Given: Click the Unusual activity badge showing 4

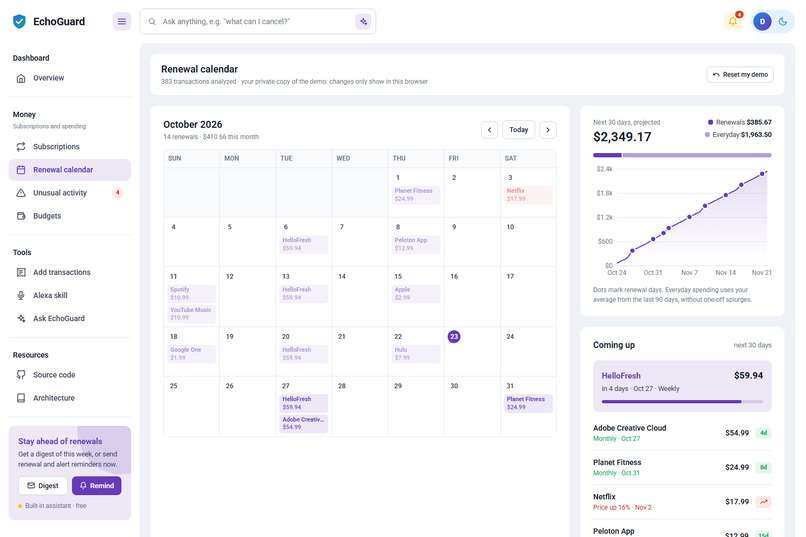Looking at the screenshot, I should pyautogui.click(x=117, y=193).
